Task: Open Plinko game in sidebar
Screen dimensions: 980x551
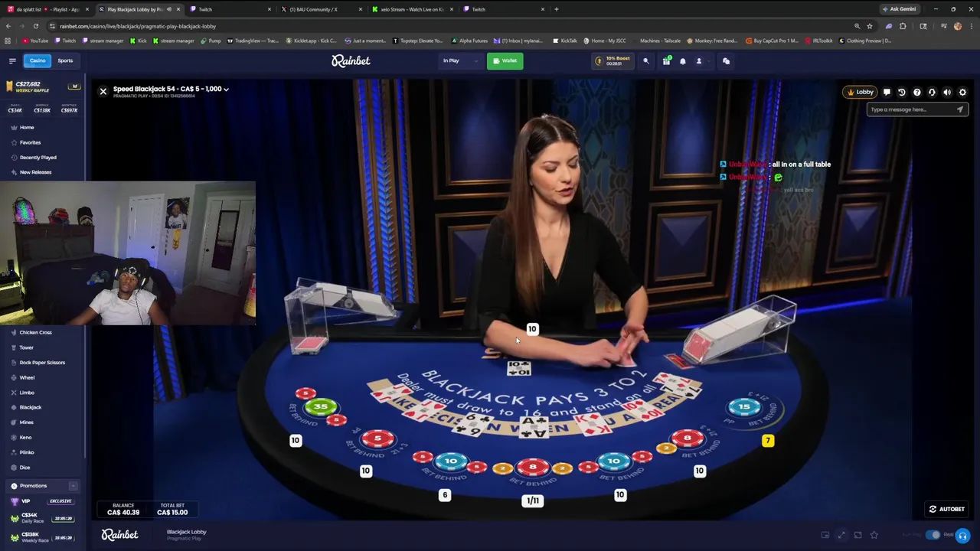Action: click(27, 452)
